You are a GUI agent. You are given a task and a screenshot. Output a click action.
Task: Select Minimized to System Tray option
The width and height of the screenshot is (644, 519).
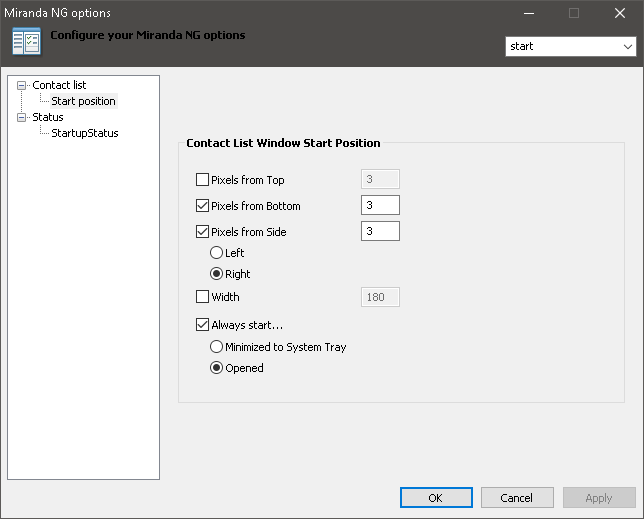(x=216, y=347)
